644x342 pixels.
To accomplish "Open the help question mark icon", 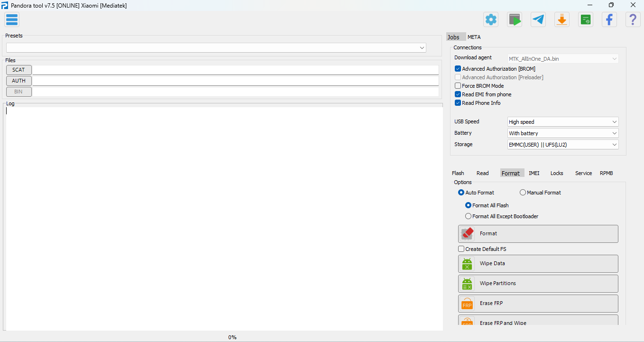I will [x=633, y=19].
